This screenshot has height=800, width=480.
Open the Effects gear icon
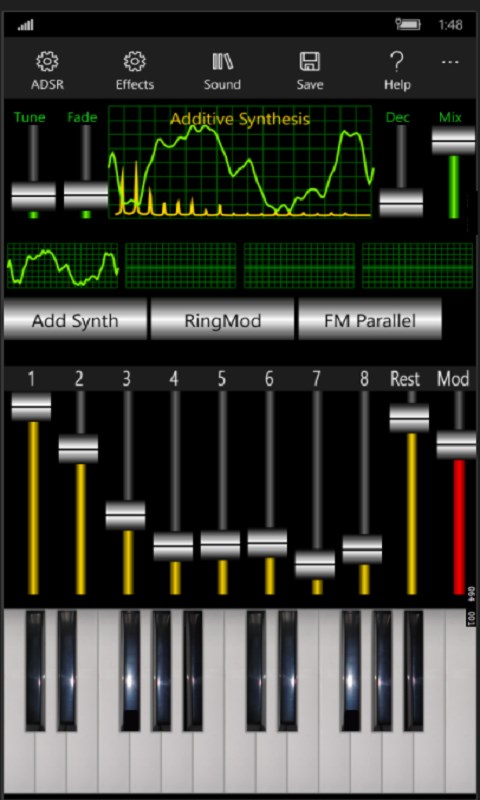point(135,62)
